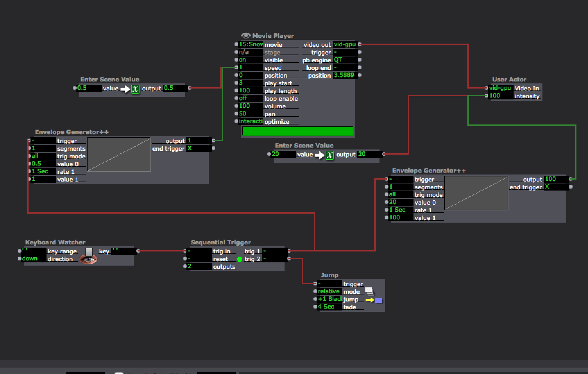This screenshot has height=374, width=588.
Task: Click the white arrow in the 20 Enter Scene Value
Action: (x=320, y=155)
